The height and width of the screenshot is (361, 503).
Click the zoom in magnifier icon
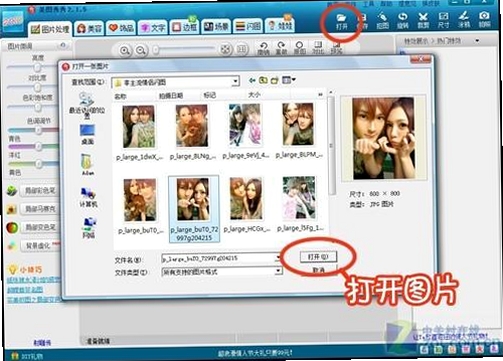click(x=125, y=51)
